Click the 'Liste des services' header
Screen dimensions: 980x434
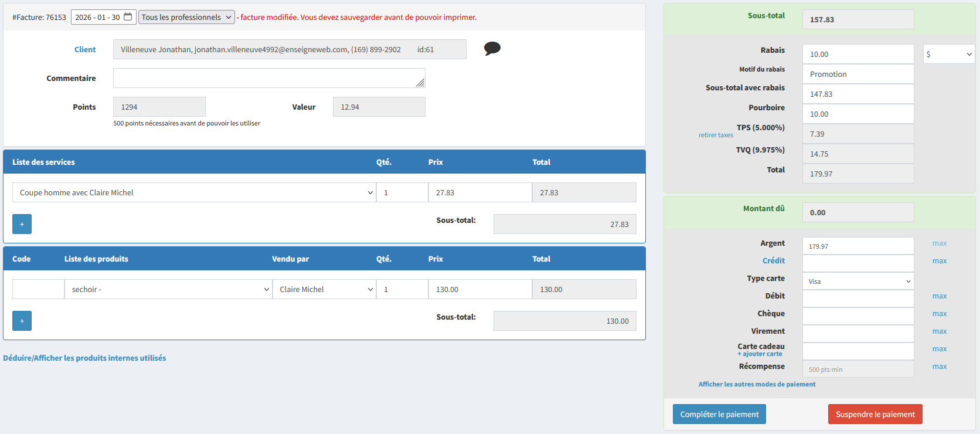click(x=43, y=162)
